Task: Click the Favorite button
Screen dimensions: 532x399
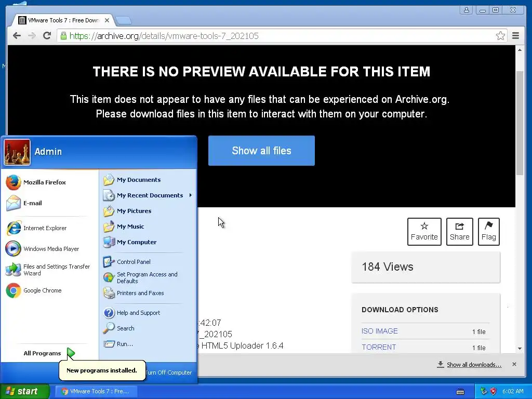Action: (424, 231)
